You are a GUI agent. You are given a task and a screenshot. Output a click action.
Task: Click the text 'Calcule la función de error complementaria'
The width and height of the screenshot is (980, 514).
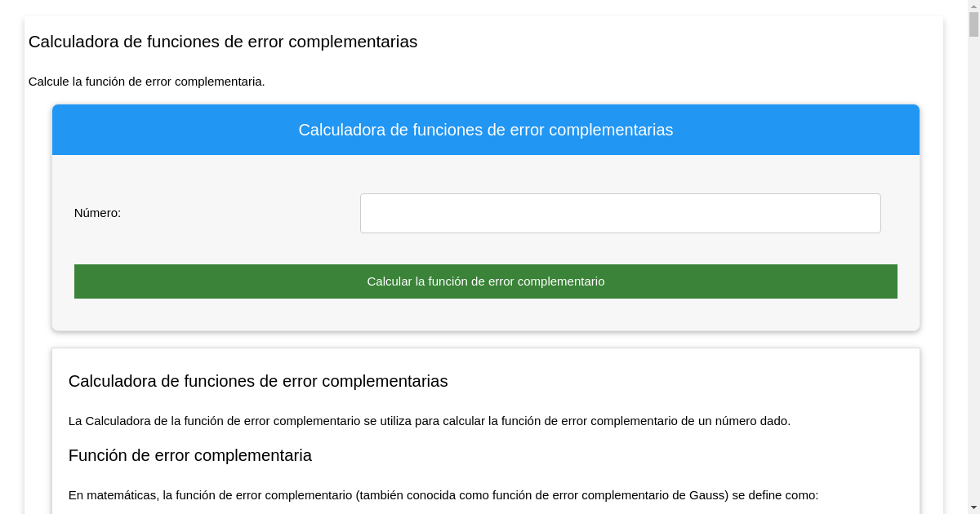pyautogui.click(x=146, y=82)
